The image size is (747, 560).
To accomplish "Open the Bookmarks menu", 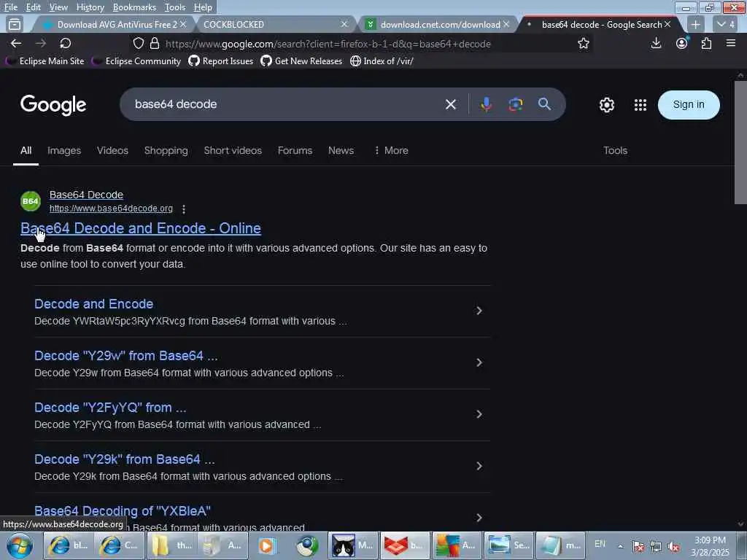I will tap(134, 7).
